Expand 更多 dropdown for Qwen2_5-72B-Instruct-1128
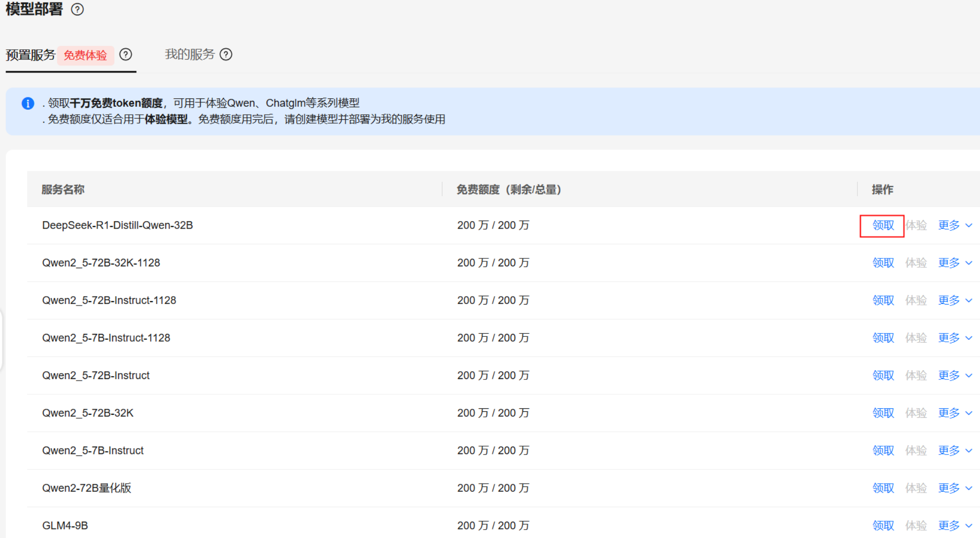 click(x=955, y=301)
